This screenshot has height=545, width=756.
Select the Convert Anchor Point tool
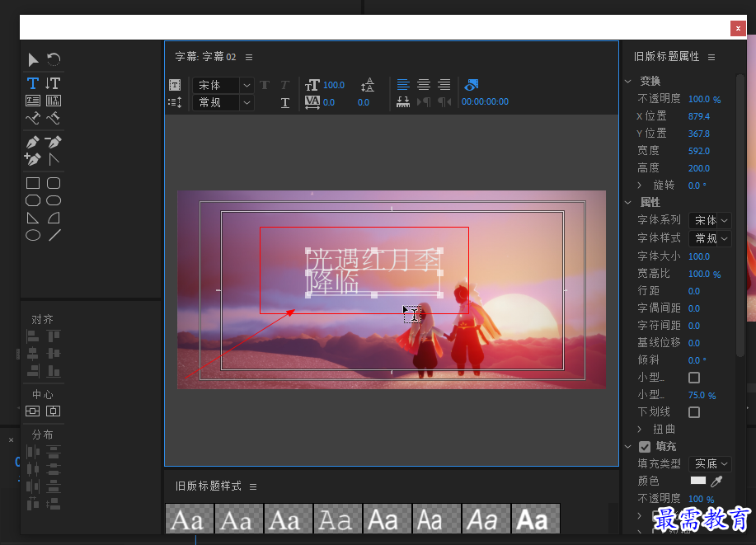pos(54,159)
